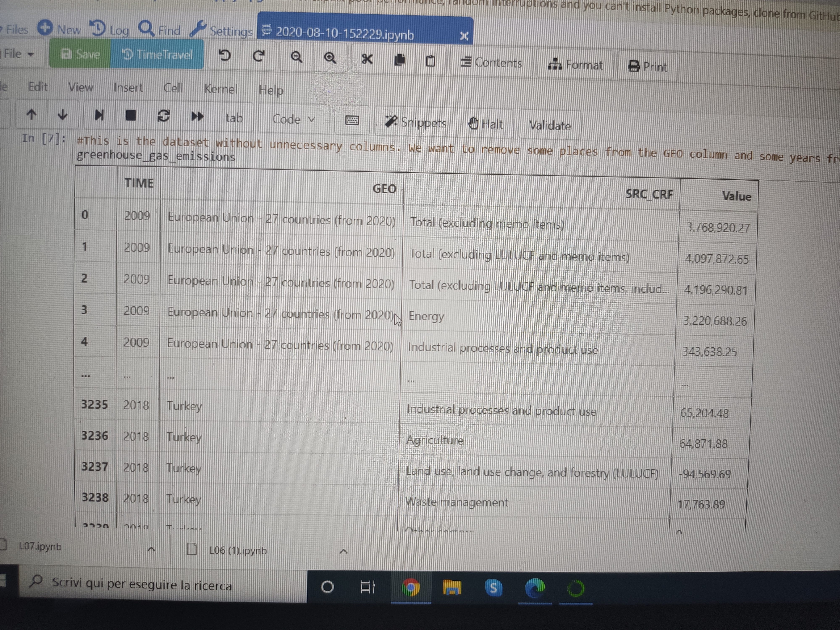Move cell up with the up arrow

pyautogui.click(x=31, y=114)
